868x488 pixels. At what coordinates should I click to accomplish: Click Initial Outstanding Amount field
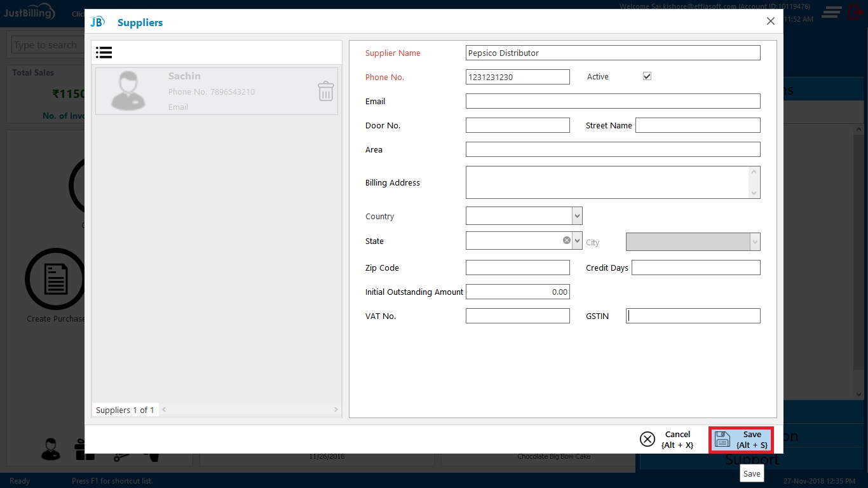(518, 292)
